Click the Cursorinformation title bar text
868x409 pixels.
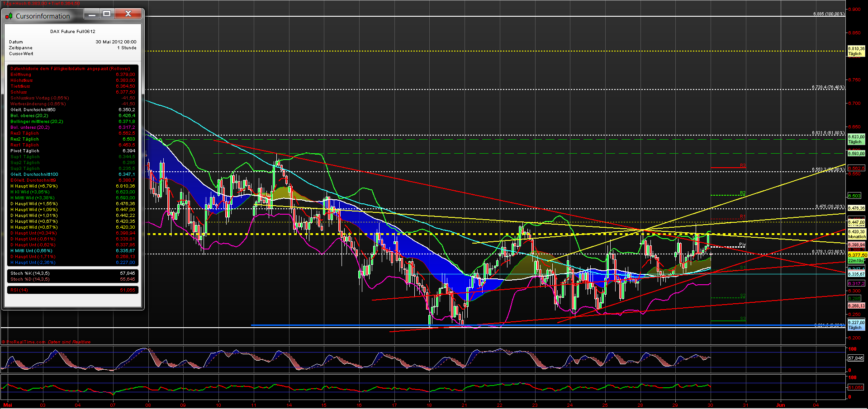click(x=43, y=16)
